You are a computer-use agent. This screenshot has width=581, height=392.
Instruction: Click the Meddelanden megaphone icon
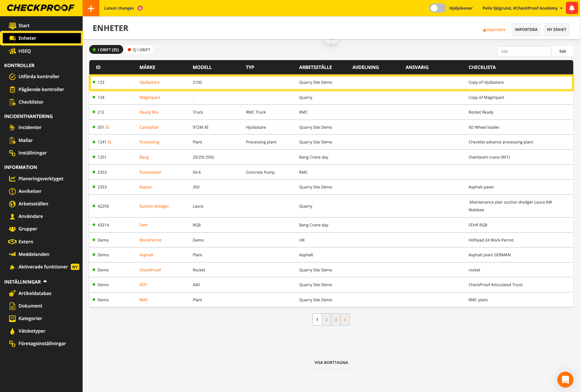pos(12,254)
